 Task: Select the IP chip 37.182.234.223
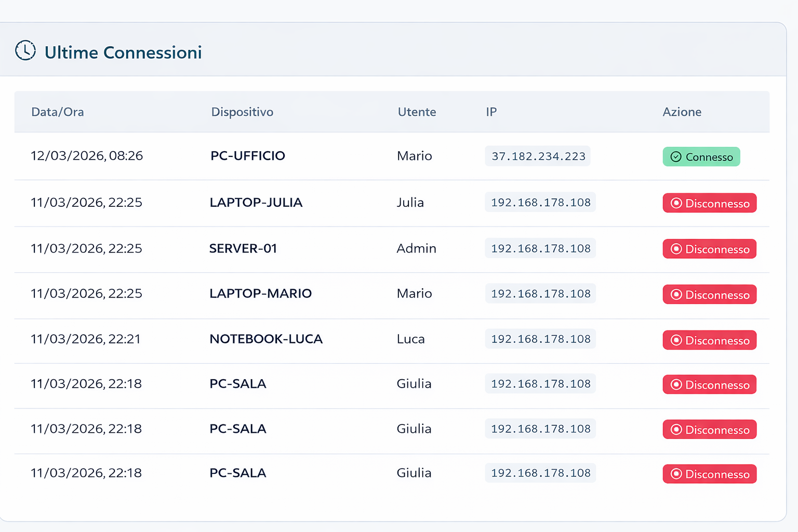coord(537,156)
